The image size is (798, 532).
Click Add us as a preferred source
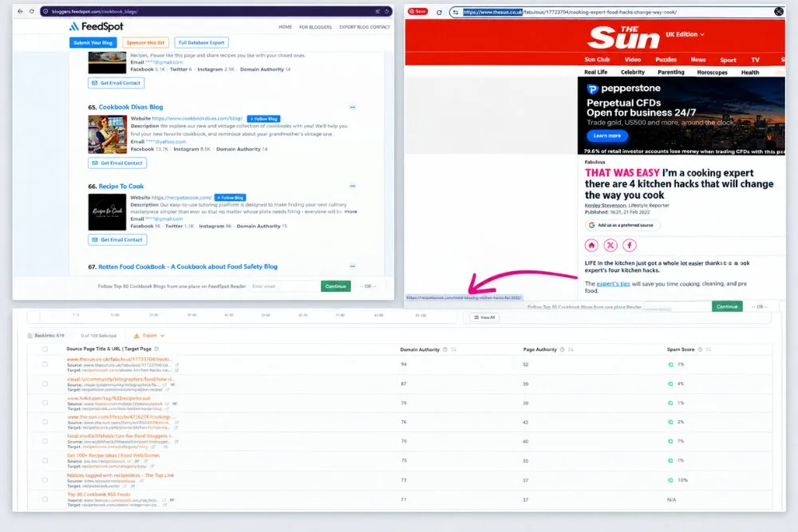(622, 225)
